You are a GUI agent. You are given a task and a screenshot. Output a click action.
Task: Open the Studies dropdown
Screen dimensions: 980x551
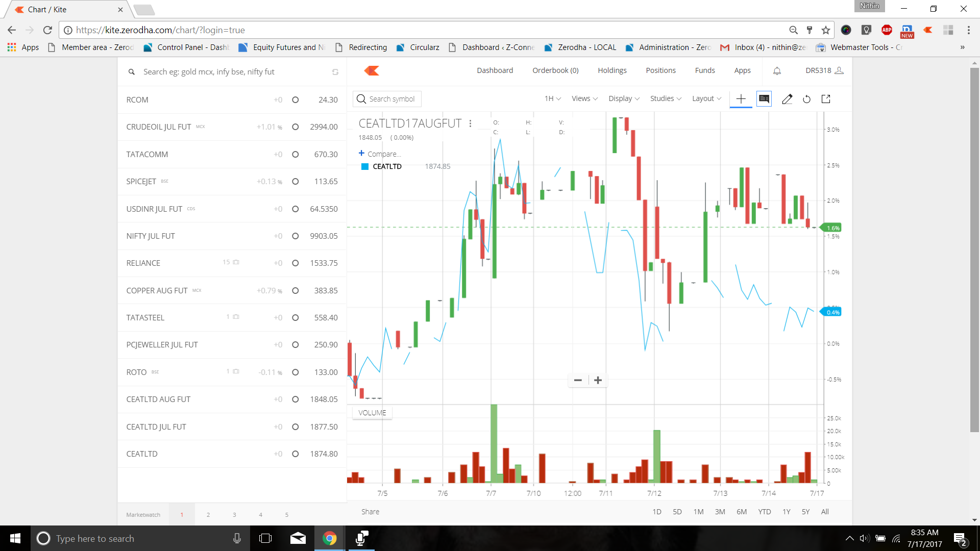coord(666,98)
